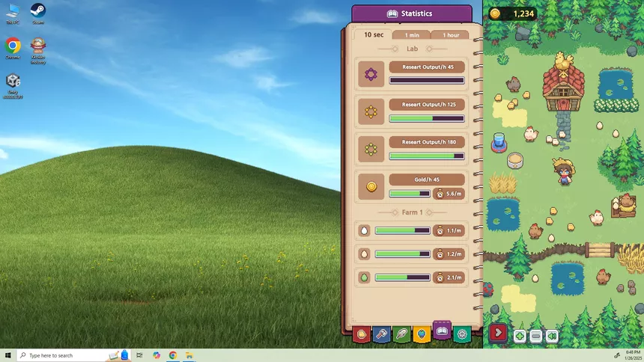Switch to the 1 min tab
This screenshot has height=362, width=644.
coord(412,35)
